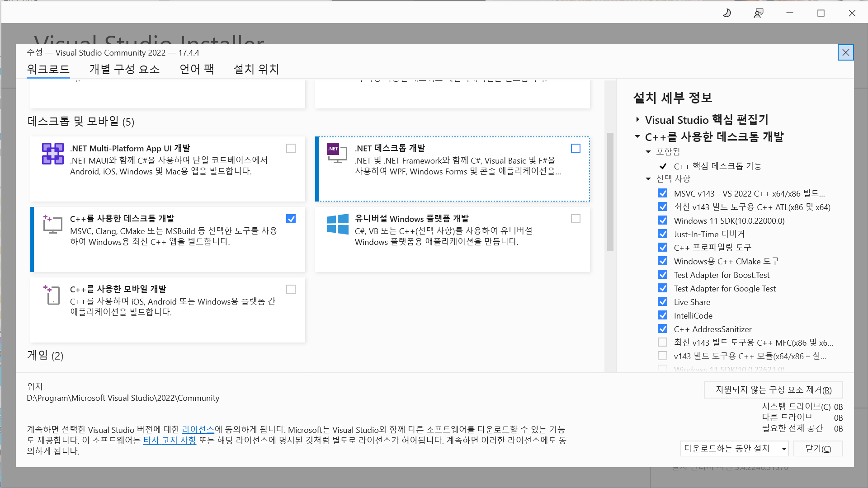
Task: Uncheck the Live Share component
Action: click(x=662, y=302)
